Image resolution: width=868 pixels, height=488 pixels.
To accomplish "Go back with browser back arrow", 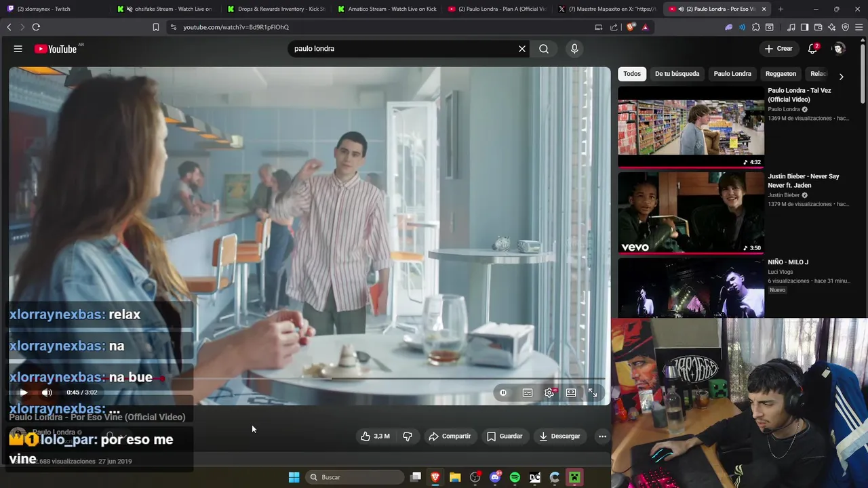I will tap(9, 27).
